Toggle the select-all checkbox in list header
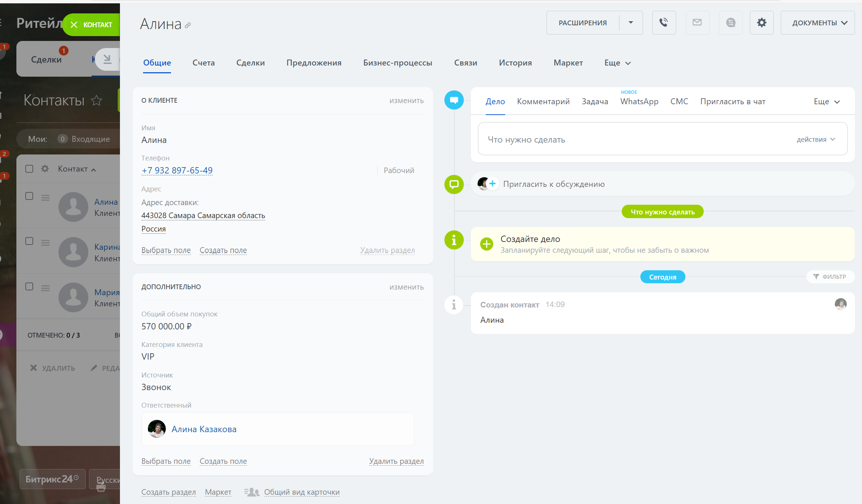The image size is (862, 504). (x=29, y=169)
